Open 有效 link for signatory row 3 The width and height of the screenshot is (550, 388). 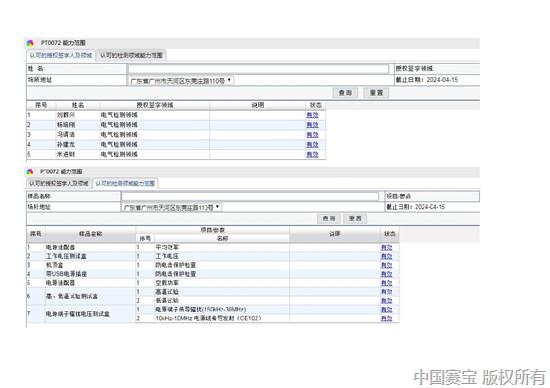pos(312,135)
